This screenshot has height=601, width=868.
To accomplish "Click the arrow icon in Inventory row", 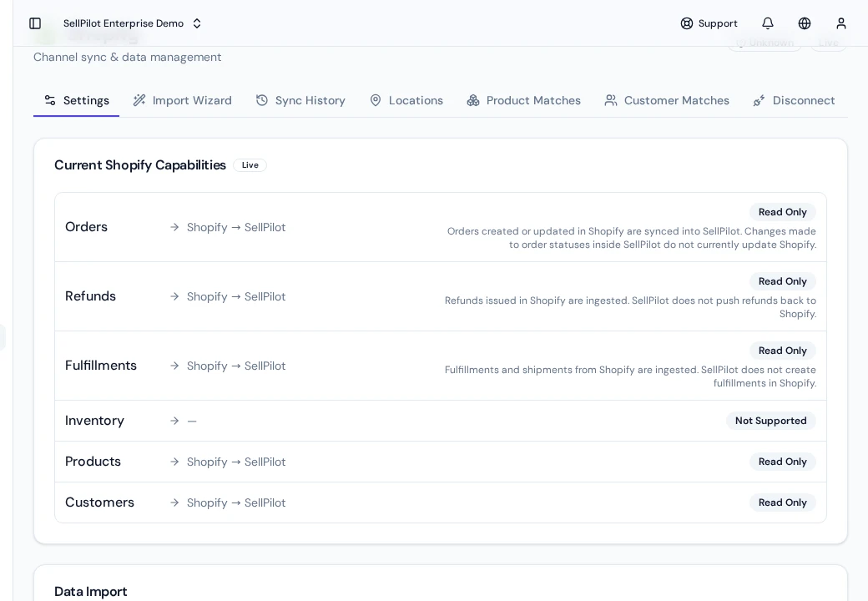I will [x=174, y=421].
